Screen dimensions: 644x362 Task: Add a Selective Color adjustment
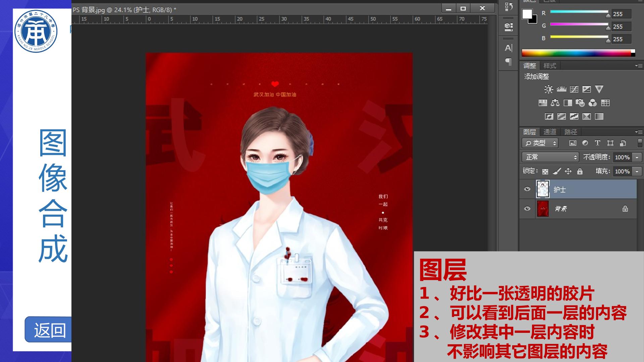[587, 117]
